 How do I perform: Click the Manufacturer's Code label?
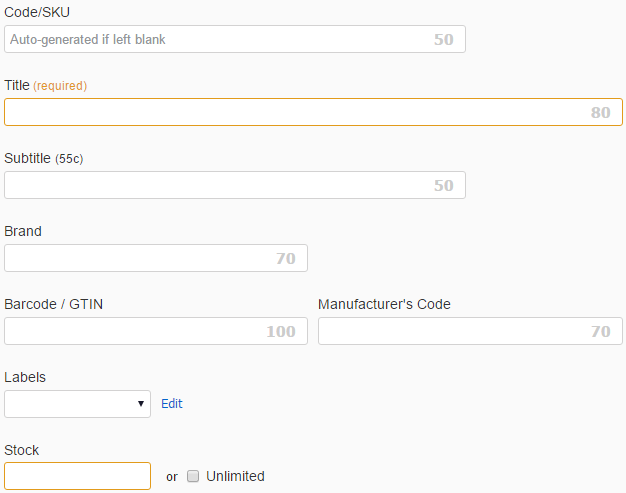tap(384, 304)
